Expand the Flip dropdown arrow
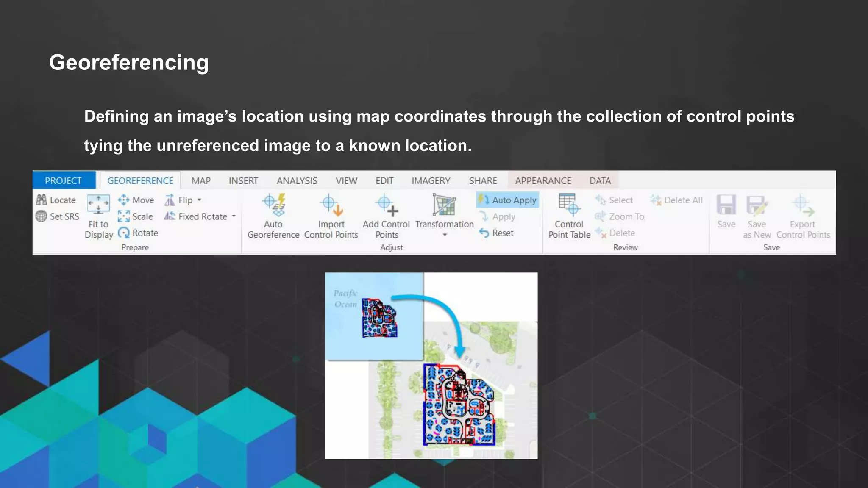This screenshot has height=488, width=868. [199, 200]
